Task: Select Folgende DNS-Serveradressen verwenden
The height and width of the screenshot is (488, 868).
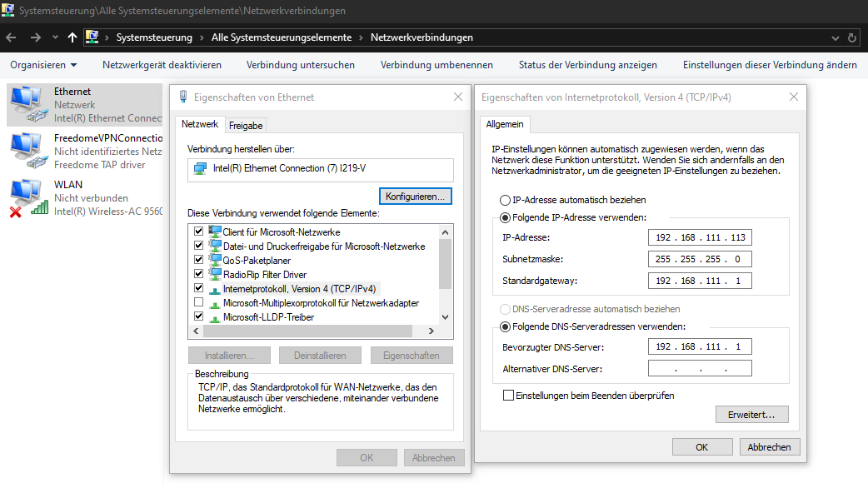Action: [x=505, y=327]
